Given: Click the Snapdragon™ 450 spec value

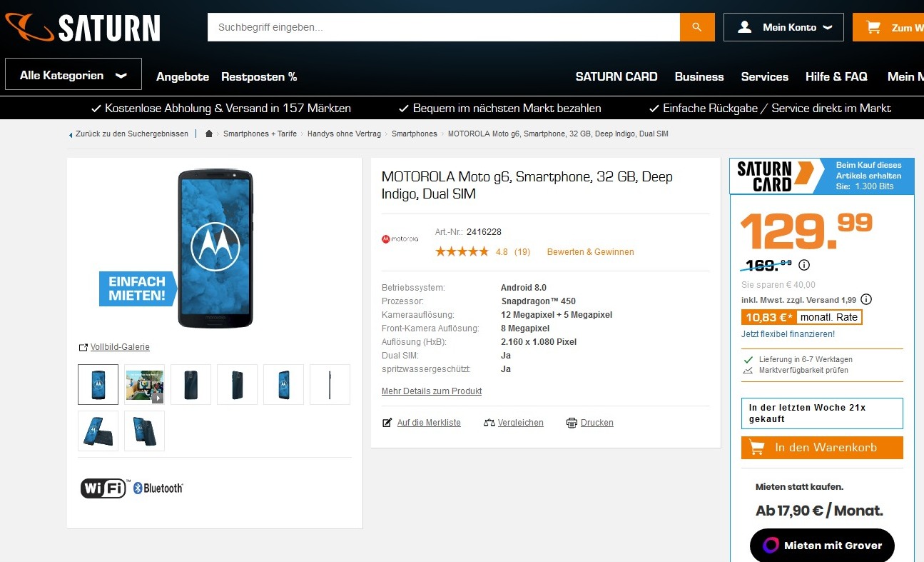Looking at the screenshot, I should pyautogui.click(x=538, y=301).
